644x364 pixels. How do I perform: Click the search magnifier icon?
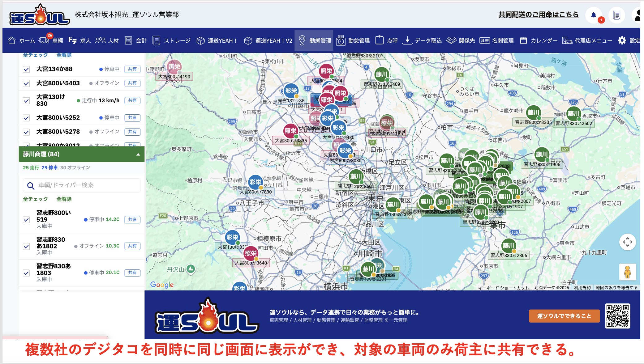click(x=31, y=186)
